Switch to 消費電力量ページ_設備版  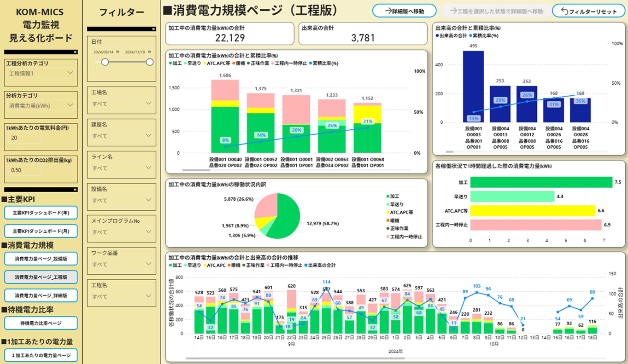(x=41, y=259)
